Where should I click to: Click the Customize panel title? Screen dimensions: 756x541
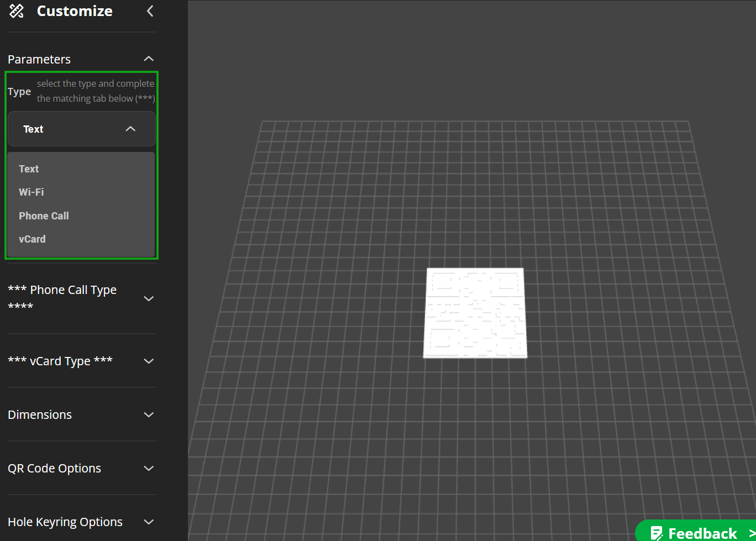[x=75, y=11]
